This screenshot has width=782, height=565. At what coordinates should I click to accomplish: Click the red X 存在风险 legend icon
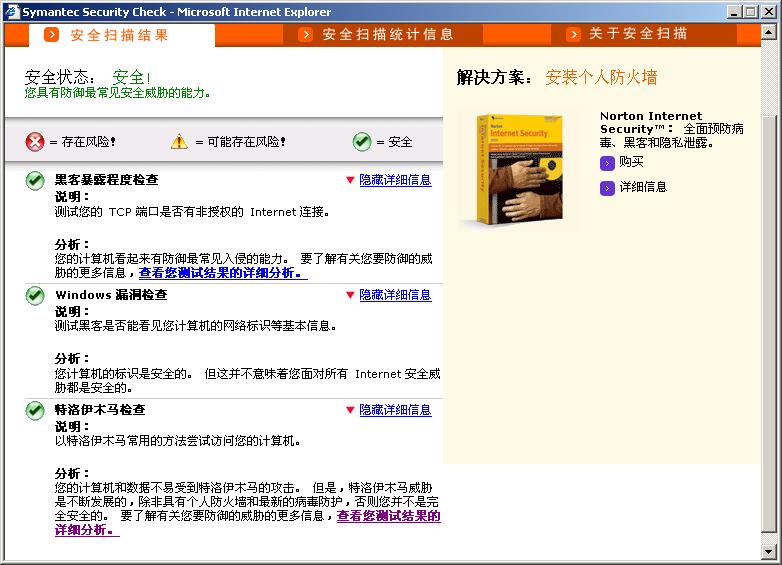click(35, 142)
